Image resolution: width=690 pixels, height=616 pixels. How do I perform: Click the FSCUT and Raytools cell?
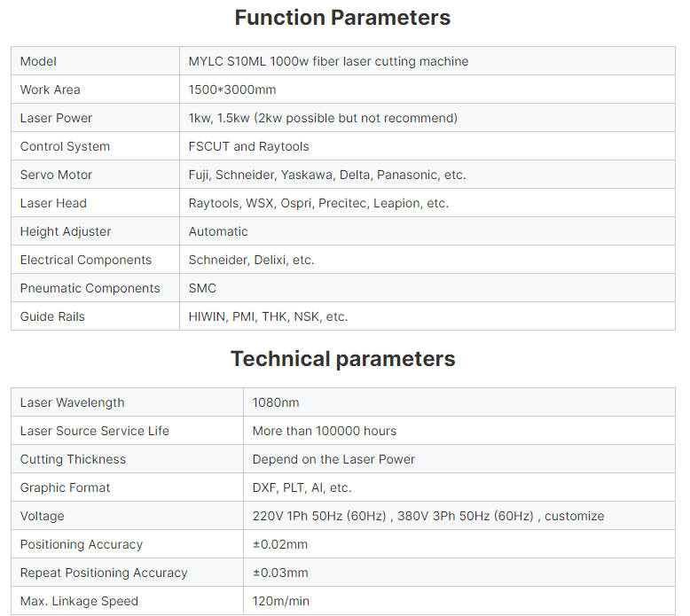[x=427, y=146]
